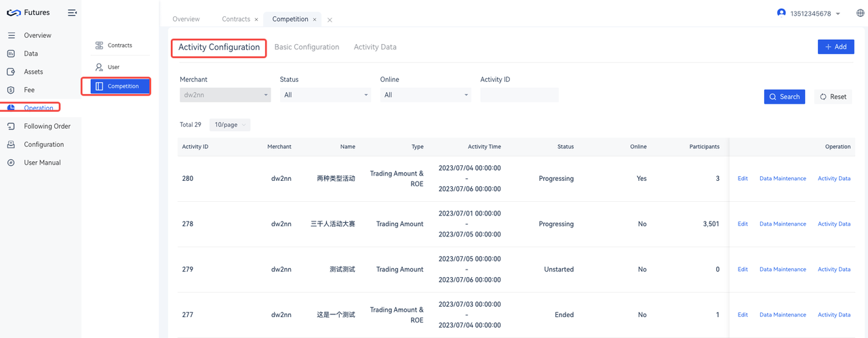Image resolution: width=868 pixels, height=338 pixels.
Task: Edit activity 280
Action: 743,179
